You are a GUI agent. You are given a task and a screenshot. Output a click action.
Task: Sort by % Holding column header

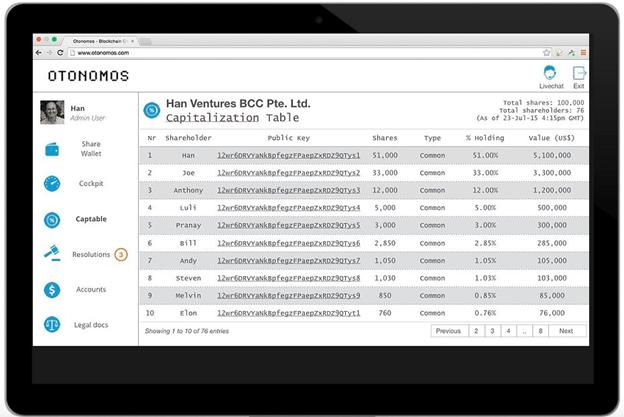485,138
